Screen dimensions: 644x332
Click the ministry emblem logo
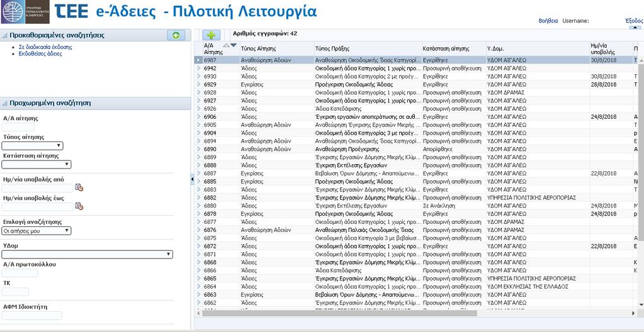click(x=25, y=12)
